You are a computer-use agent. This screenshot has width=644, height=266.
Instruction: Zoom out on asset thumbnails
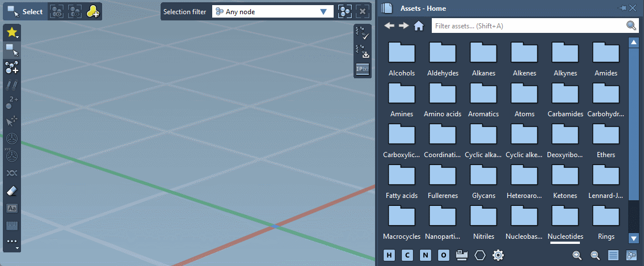[x=595, y=255]
